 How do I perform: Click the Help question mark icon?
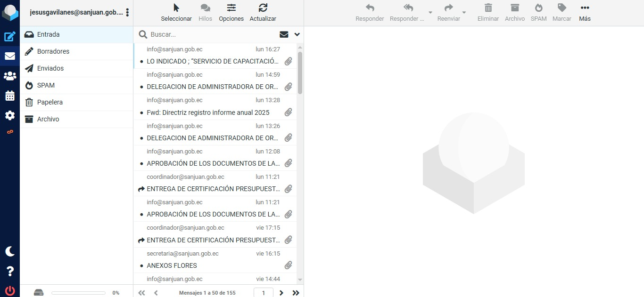click(x=10, y=271)
